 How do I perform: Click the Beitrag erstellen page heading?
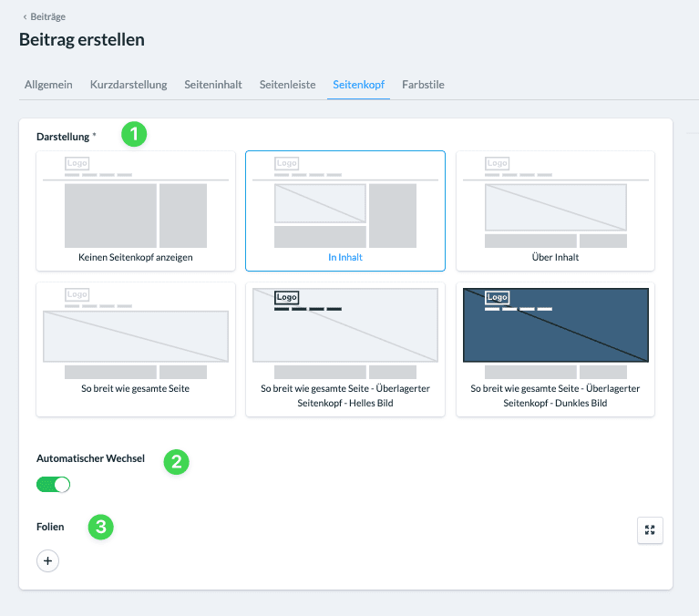pos(82,40)
